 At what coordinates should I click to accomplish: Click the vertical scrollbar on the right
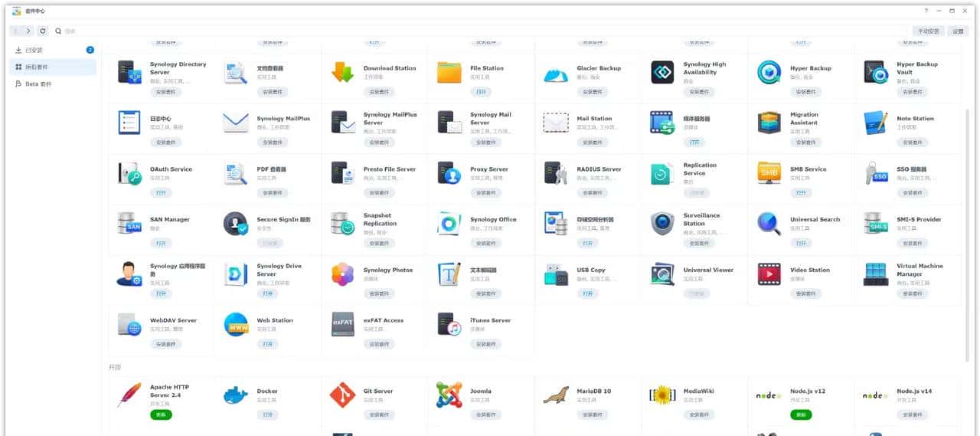pos(965,230)
